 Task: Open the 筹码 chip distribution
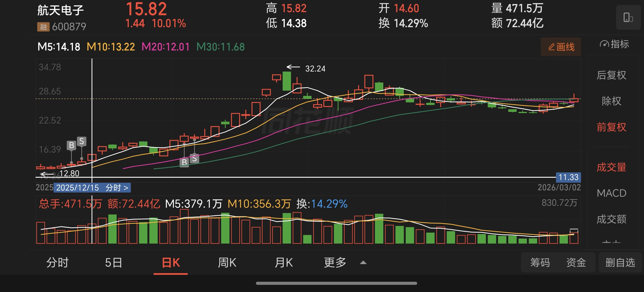[540, 263]
